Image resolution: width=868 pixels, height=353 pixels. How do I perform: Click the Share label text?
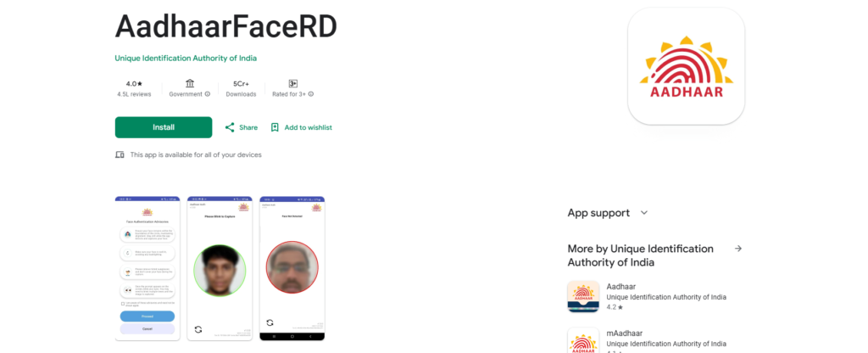point(248,127)
